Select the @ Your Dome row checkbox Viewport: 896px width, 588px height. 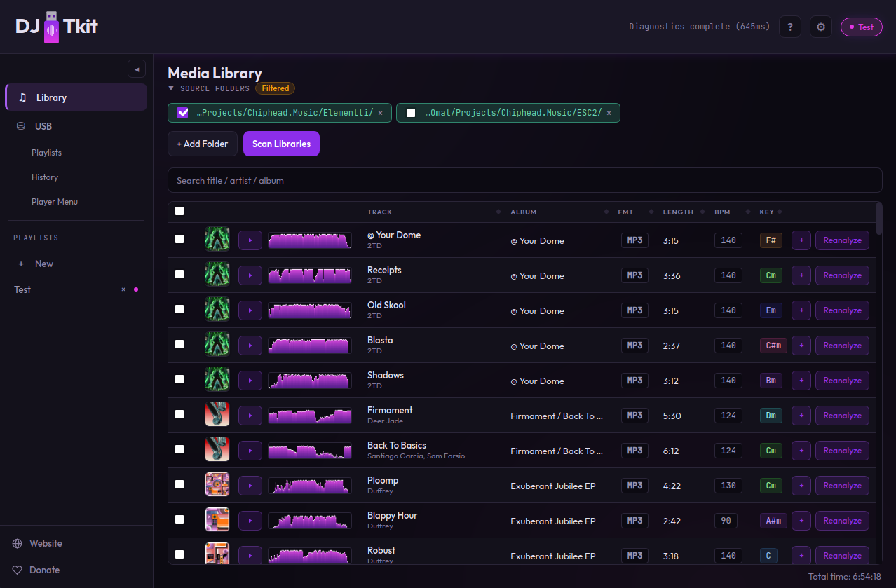coord(179,239)
